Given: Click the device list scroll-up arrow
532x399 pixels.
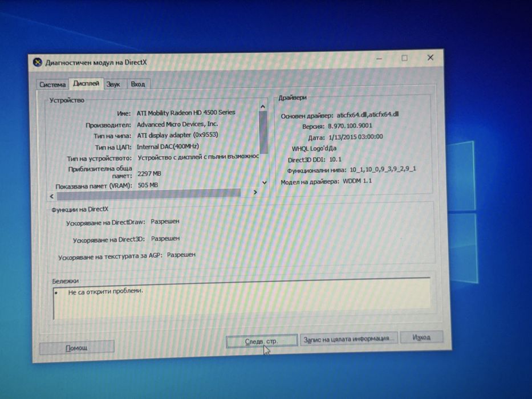Looking at the screenshot, I should (263, 107).
